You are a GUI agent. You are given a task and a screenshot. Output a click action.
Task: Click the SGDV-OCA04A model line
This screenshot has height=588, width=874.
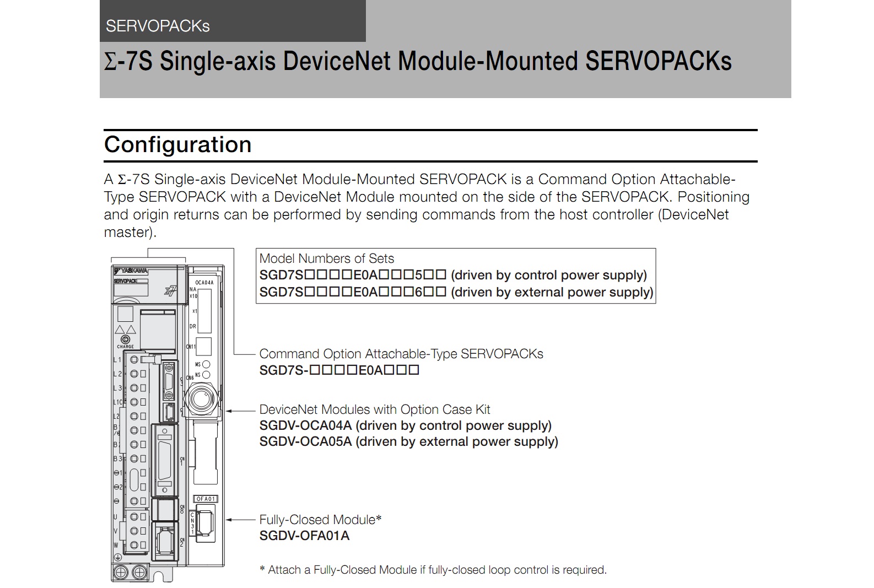click(406, 425)
